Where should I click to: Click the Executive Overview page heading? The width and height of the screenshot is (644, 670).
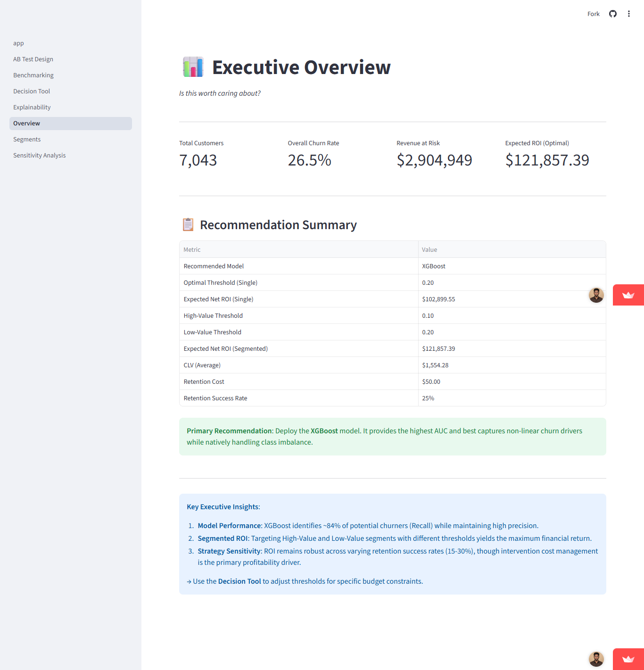[x=301, y=67]
